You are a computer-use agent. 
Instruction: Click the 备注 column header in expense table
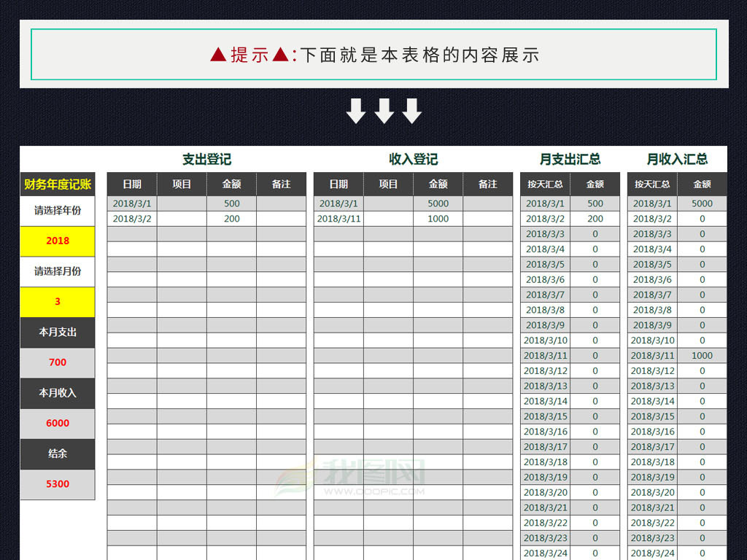(x=282, y=184)
